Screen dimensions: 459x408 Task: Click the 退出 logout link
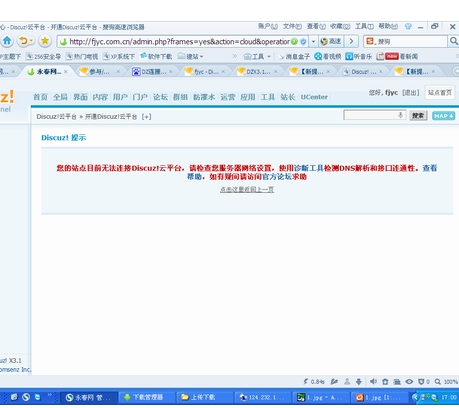410,93
